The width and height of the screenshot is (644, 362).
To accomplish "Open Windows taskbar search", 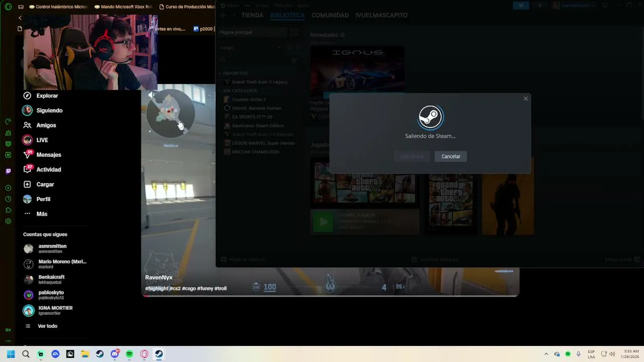I will point(26,354).
